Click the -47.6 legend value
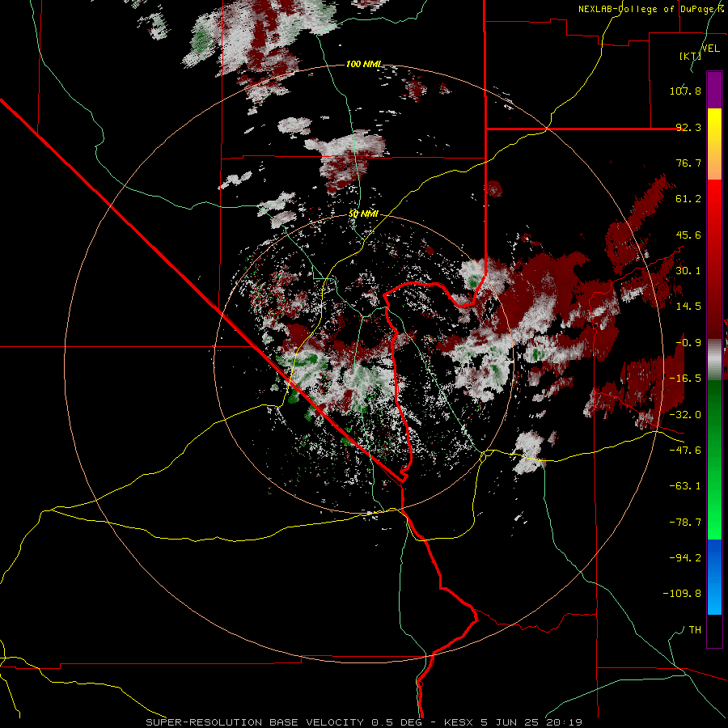 click(685, 451)
